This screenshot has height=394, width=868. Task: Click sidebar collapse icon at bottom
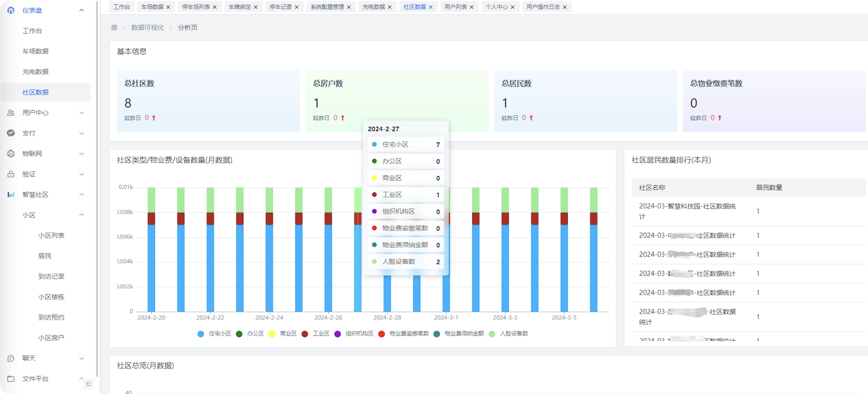(x=89, y=384)
